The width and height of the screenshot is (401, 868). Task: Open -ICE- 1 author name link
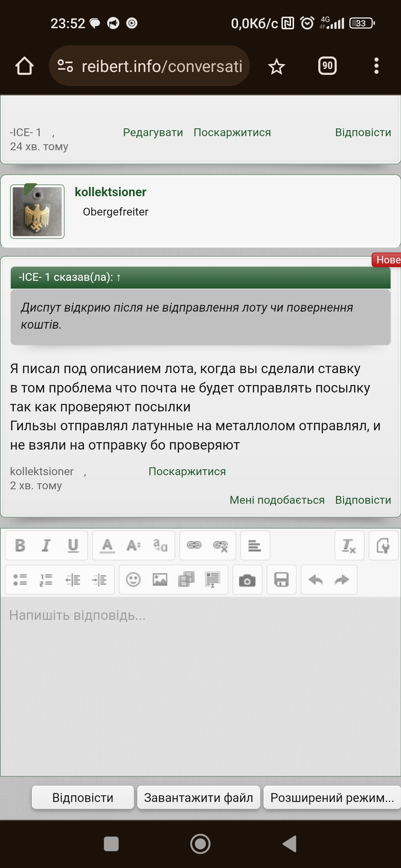pyautogui.click(x=25, y=132)
